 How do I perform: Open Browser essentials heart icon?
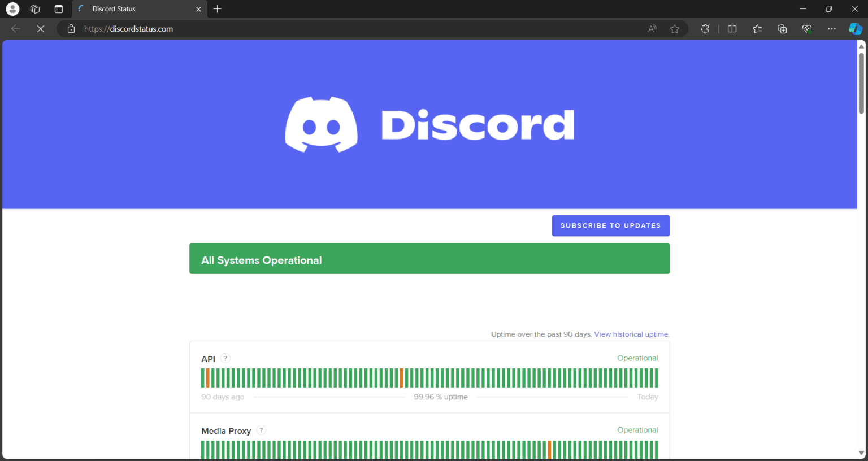coord(807,29)
